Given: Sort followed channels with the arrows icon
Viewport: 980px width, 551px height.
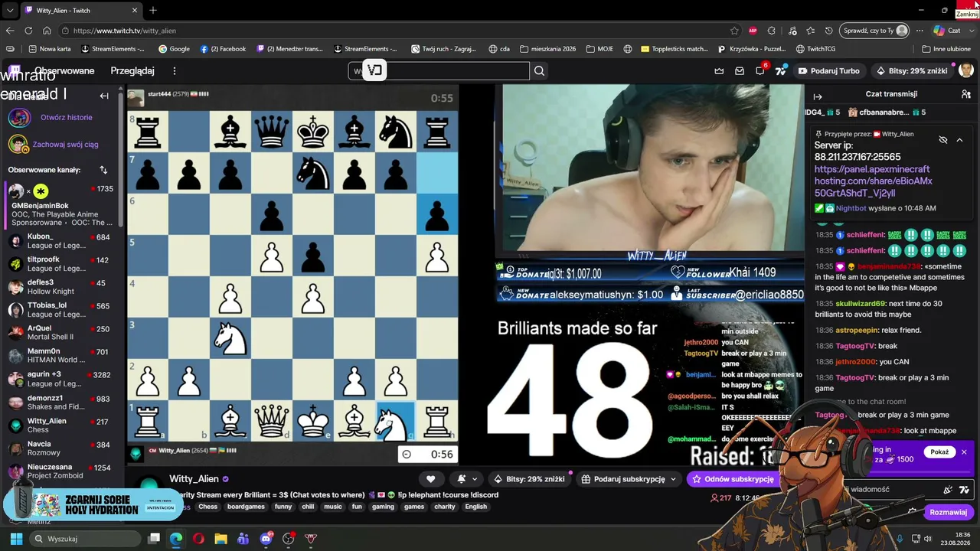Looking at the screenshot, I should pyautogui.click(x=103, y=170).
